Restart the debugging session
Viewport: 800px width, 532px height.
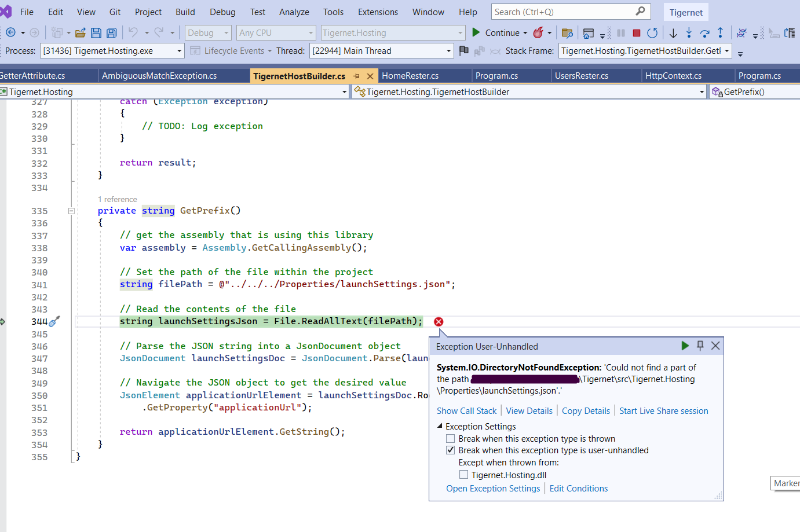[653, 33]
